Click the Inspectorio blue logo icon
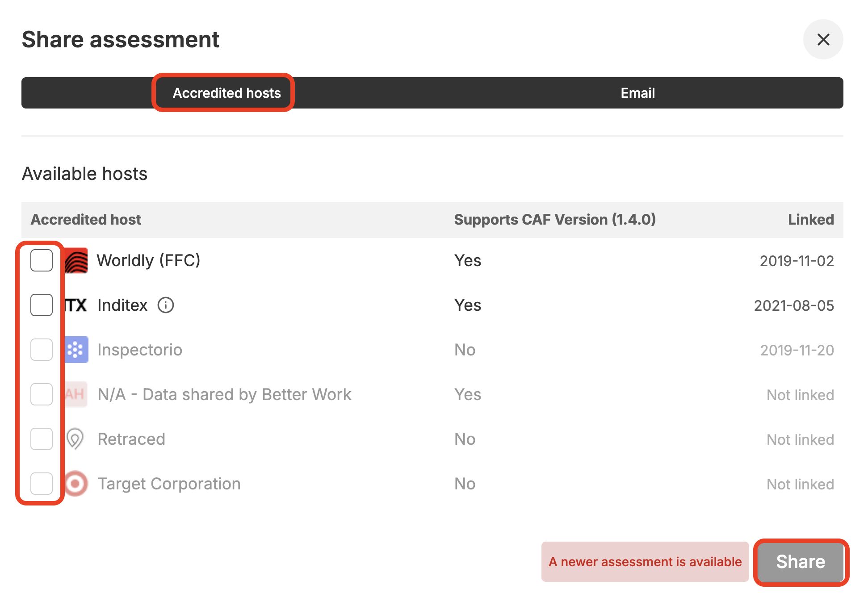Viewport: 868px width, 593px height. 76,350
